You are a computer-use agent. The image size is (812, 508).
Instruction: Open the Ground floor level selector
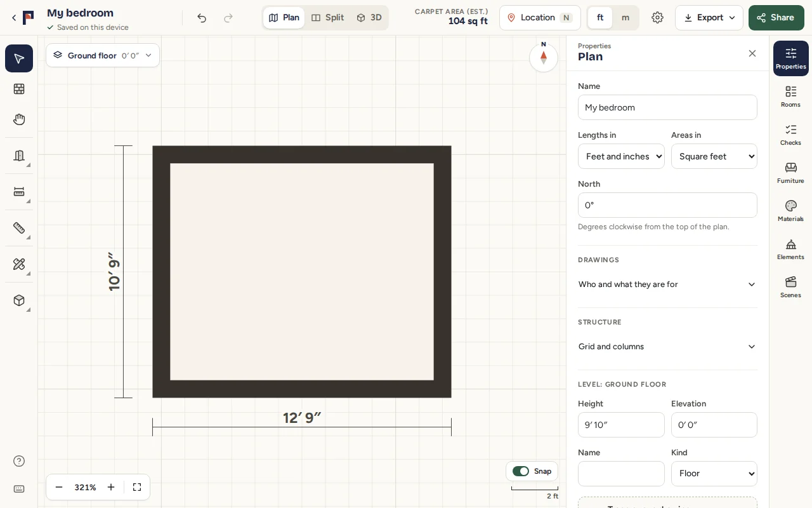(x=103, y=55)
